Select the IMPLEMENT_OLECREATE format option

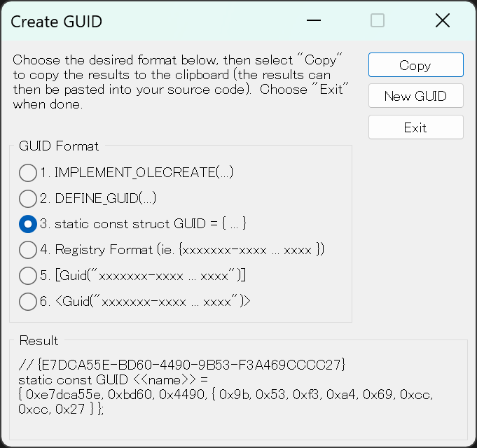(x=28, y=173)
